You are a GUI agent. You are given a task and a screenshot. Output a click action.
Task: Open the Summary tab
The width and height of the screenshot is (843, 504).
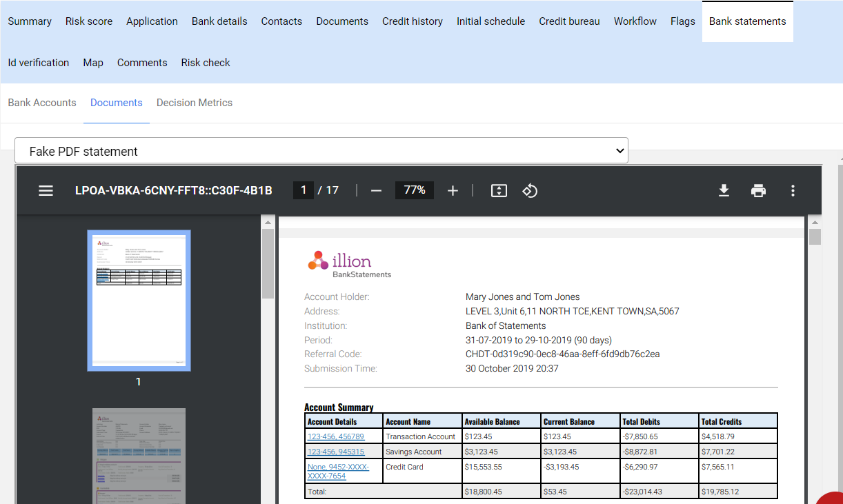[30, 21]
